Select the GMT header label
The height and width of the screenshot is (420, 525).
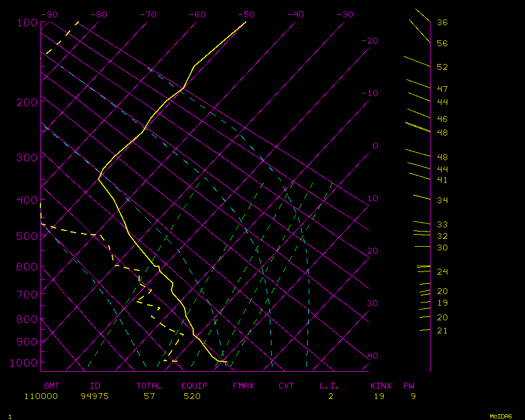click(52, 386)
